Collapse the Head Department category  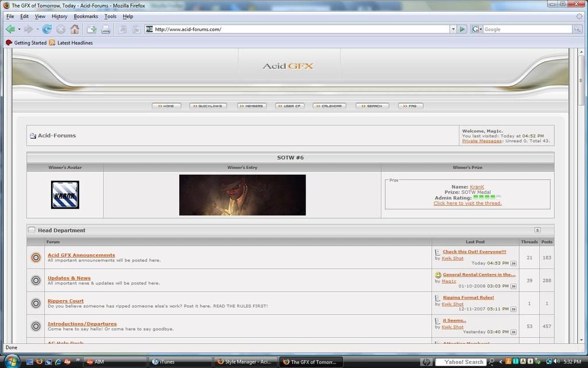(x=537, y=230)
